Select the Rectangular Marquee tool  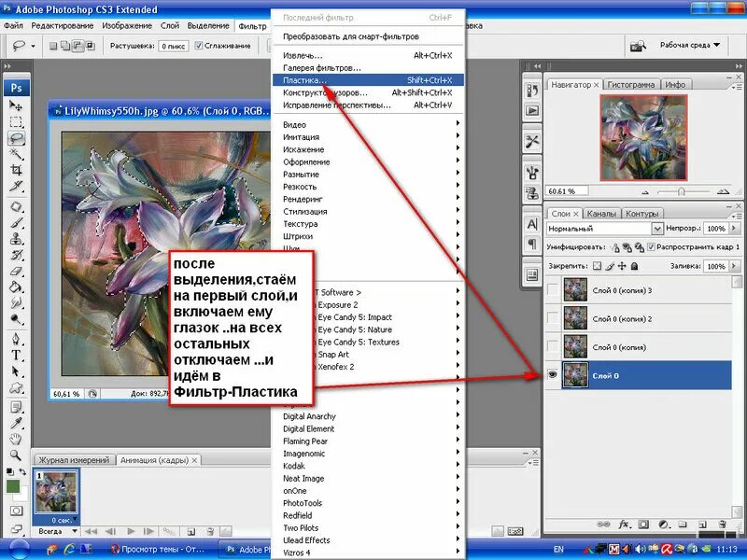tap(16, 122)
